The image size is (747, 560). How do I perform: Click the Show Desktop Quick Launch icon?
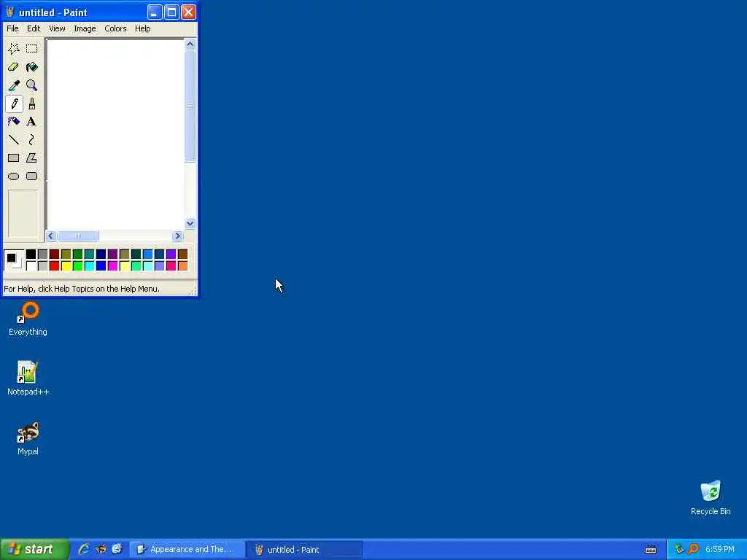click(117, 549)
